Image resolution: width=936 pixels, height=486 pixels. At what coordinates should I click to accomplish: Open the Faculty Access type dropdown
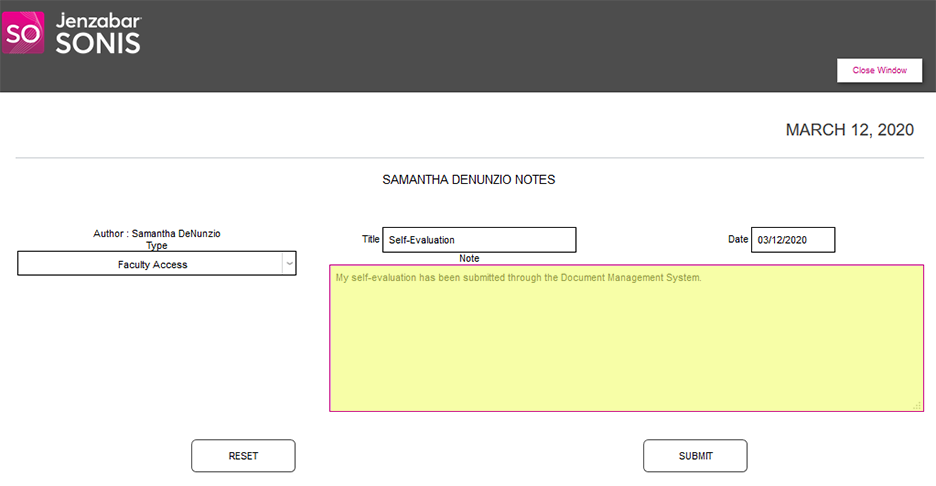(x=152, y=264)
